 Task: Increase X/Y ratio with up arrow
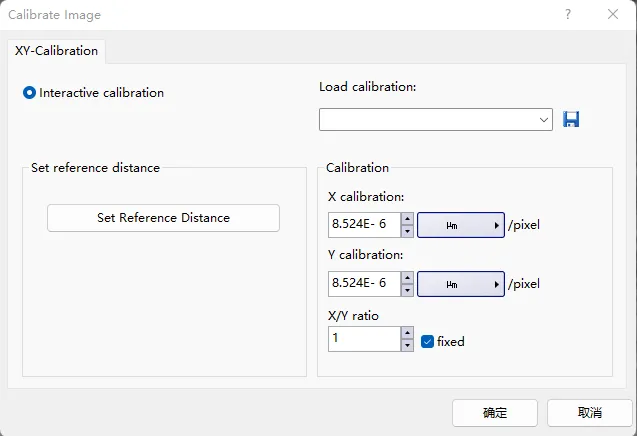(407, 333)
